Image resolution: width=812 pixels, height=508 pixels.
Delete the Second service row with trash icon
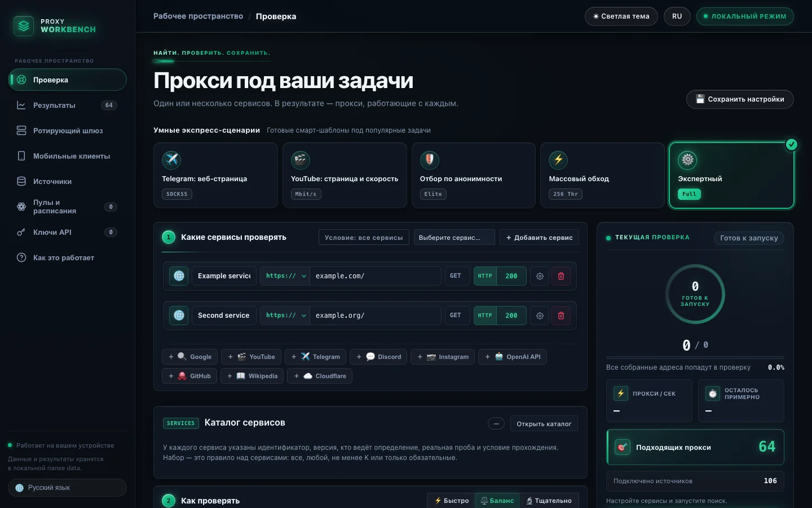561,316
